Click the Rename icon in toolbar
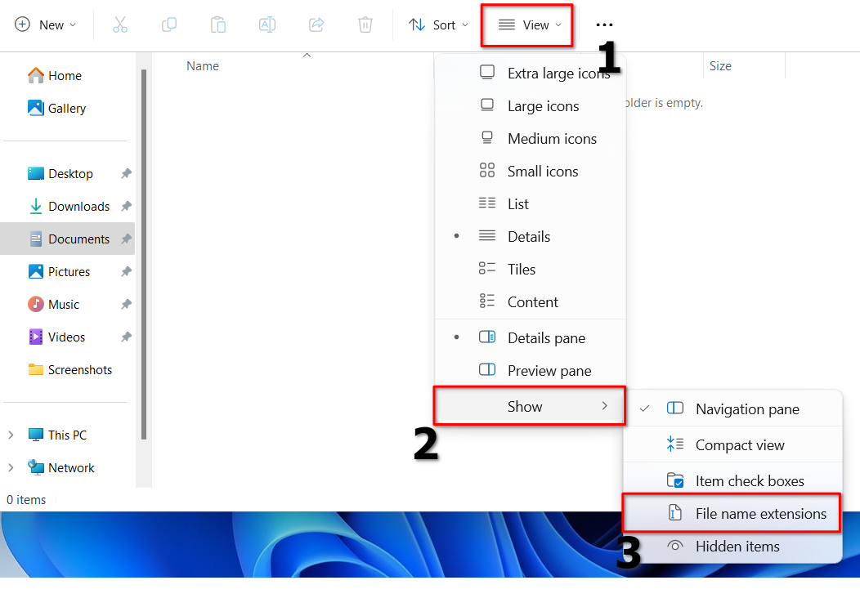Screen dimensions: 860x616 (x=267, y=25)
